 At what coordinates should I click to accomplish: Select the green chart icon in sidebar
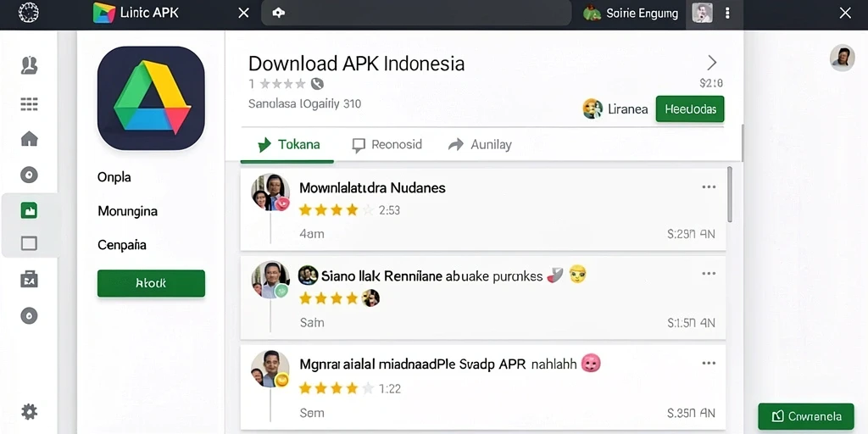click(29, 210)
